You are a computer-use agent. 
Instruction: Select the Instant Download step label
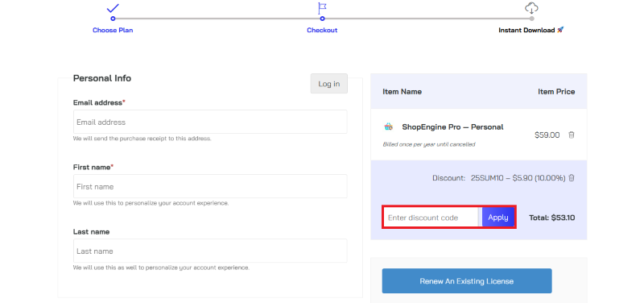click(531, 30)
